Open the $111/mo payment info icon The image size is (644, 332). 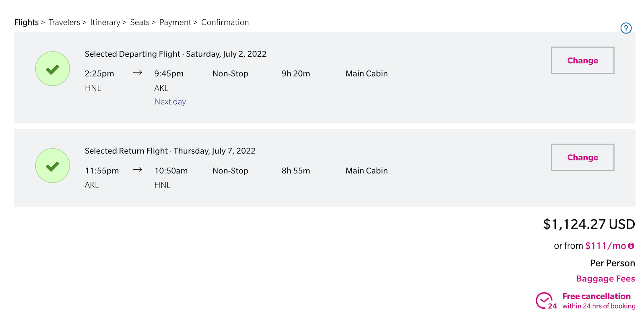pyautogui.click(x=632, y=245)
